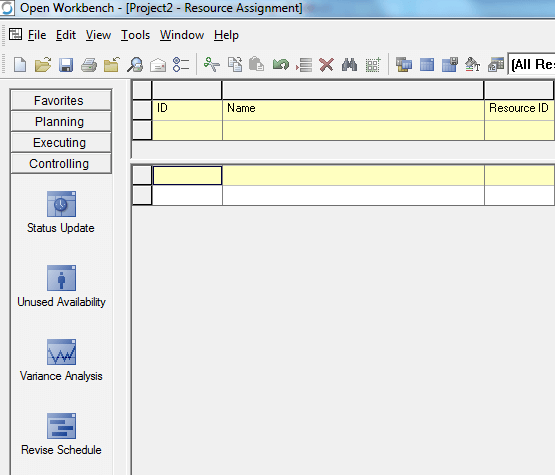Click the folder with return arrow icon
Viewport: 555px width, 475px height.
[111, 65]
